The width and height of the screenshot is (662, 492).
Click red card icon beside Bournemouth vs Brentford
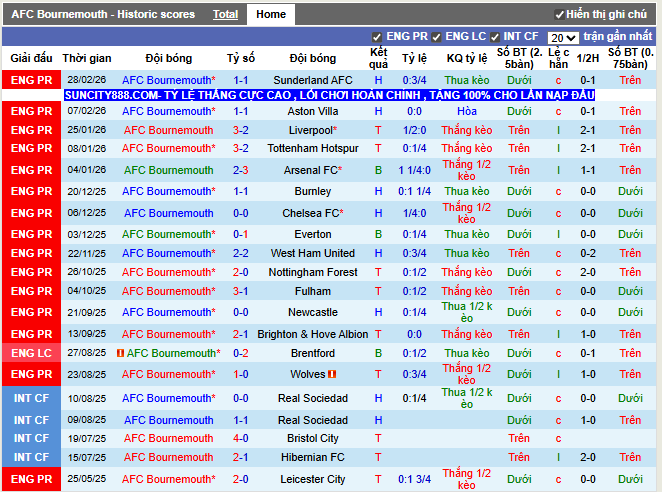coord(120,353)
